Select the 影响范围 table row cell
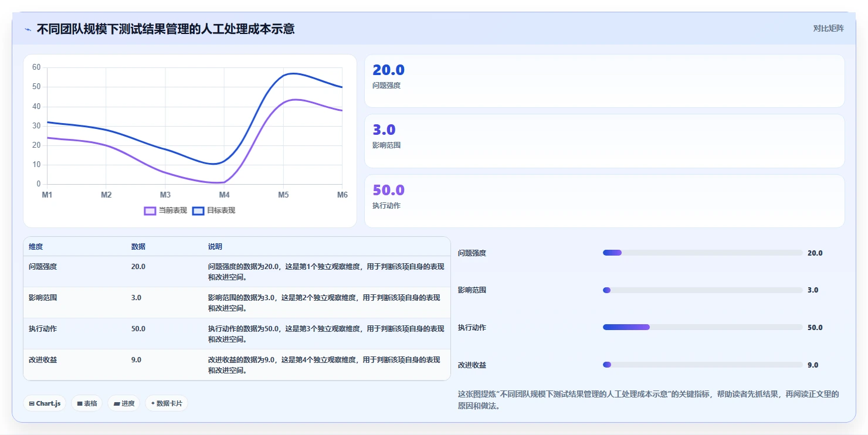The image size is (868, 435). [43, 297]
